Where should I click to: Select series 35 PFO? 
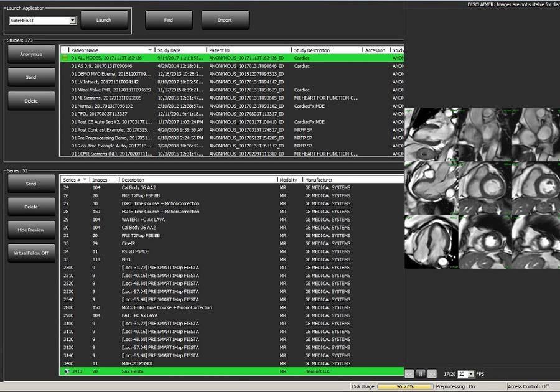pyautogui.click(x=232, y=259)
